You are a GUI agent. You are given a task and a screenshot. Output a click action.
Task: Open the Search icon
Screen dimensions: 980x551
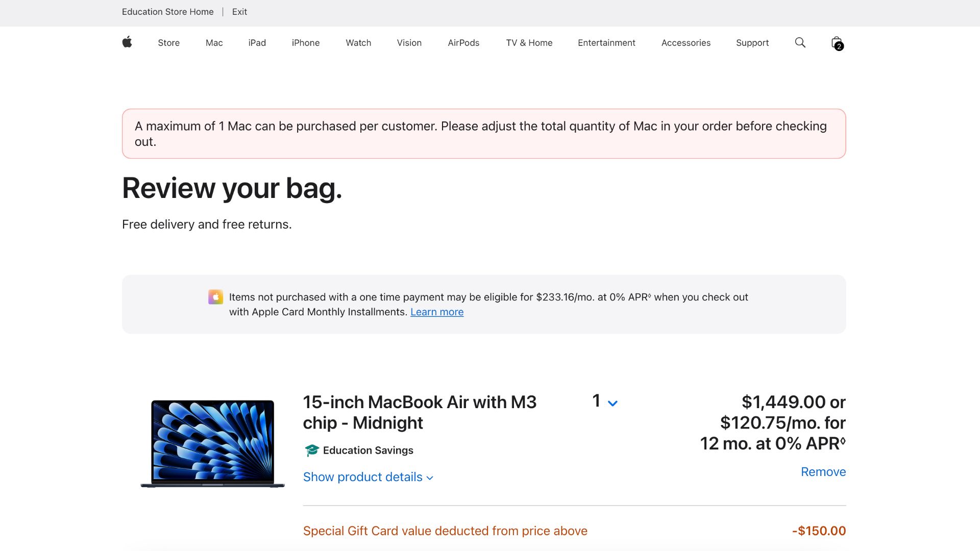coord(800,42)
